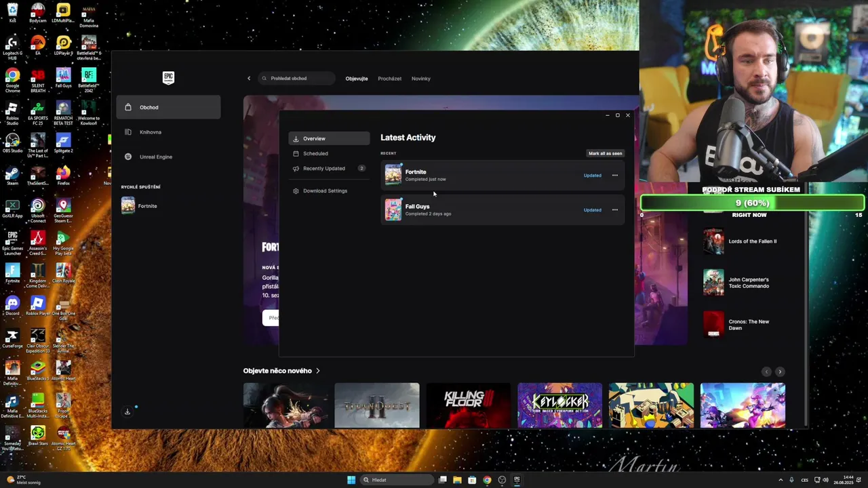This screenshot has width=868, height=488.
Task: Select Scheduled in the downloads panel
Action: pos(329,153)
